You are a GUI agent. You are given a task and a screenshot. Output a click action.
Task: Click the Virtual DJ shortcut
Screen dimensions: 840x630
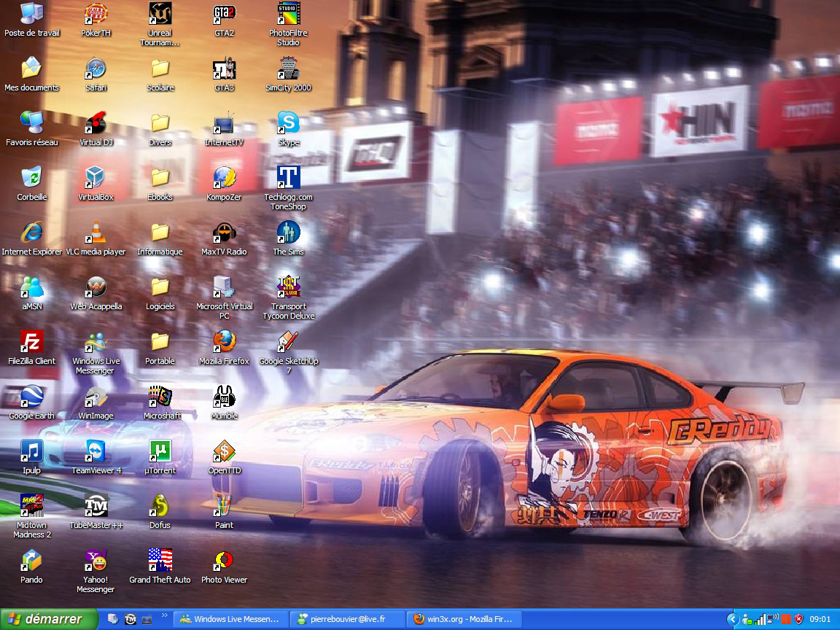tap(96, 123)
